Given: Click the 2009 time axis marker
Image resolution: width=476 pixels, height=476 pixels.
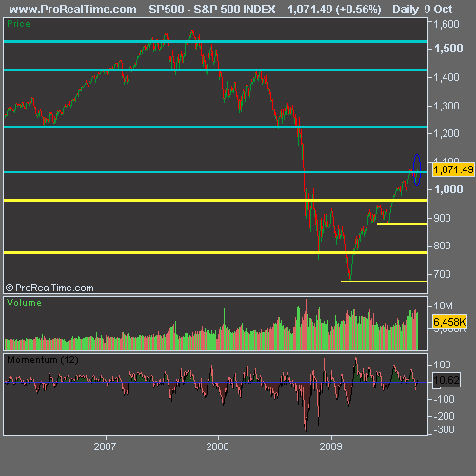Looking at the screenshot, I should point(330,446).
